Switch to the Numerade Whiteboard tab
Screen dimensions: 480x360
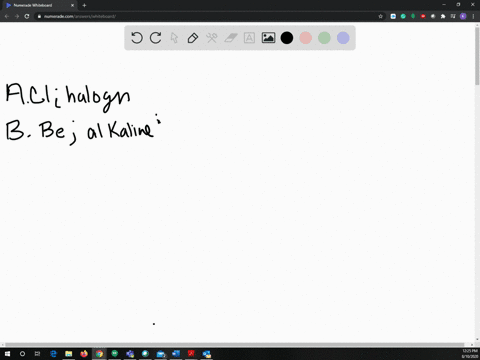click(x=39, y=5)
